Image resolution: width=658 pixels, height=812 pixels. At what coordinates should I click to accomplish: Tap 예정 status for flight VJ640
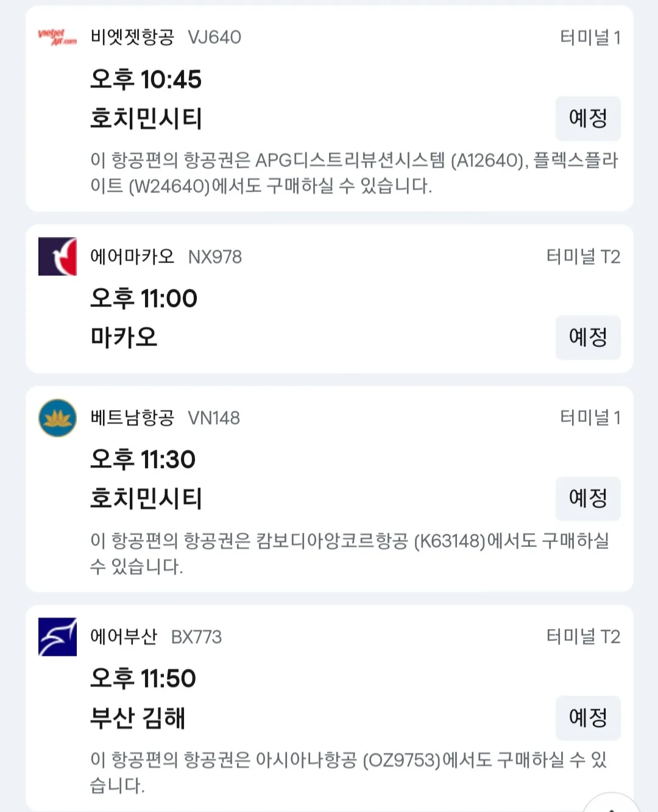[x=588, y=118]
